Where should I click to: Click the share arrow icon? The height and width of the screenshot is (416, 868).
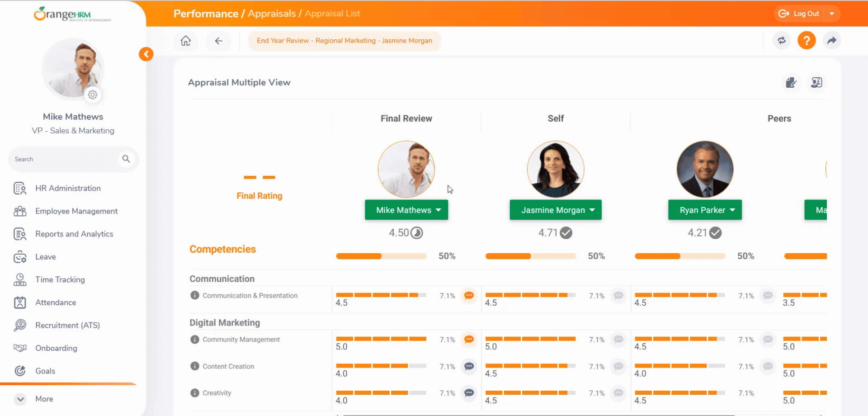pos(832,41)
